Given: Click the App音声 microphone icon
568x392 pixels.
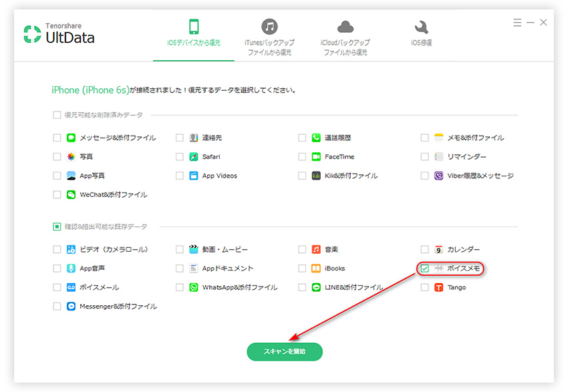Looking at the screenshot, I should 71,268.
